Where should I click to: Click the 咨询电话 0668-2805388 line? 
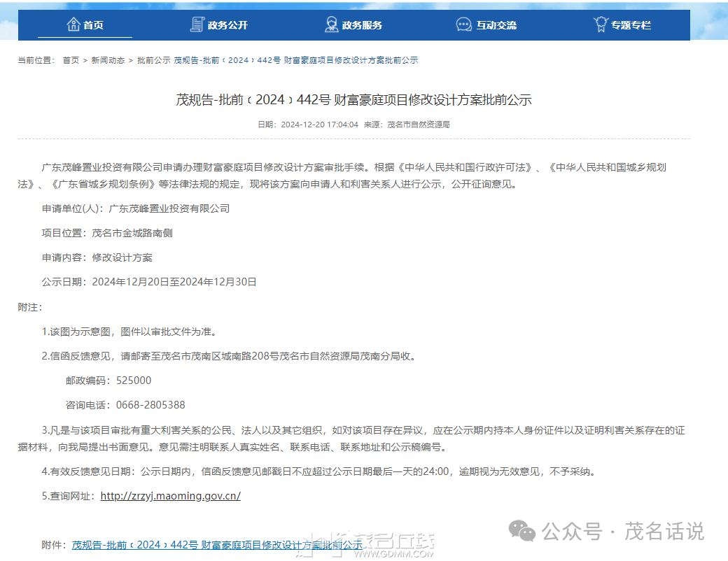(x=125, y=405)
